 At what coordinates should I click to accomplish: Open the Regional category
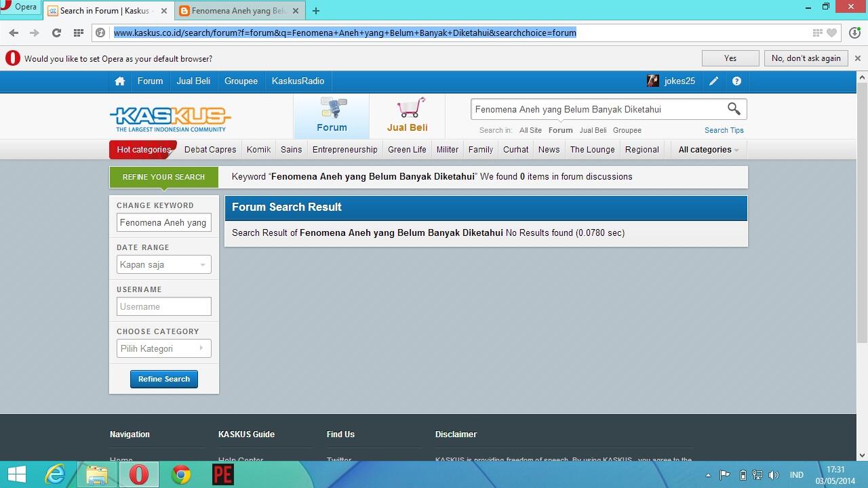tap(642, 150)
